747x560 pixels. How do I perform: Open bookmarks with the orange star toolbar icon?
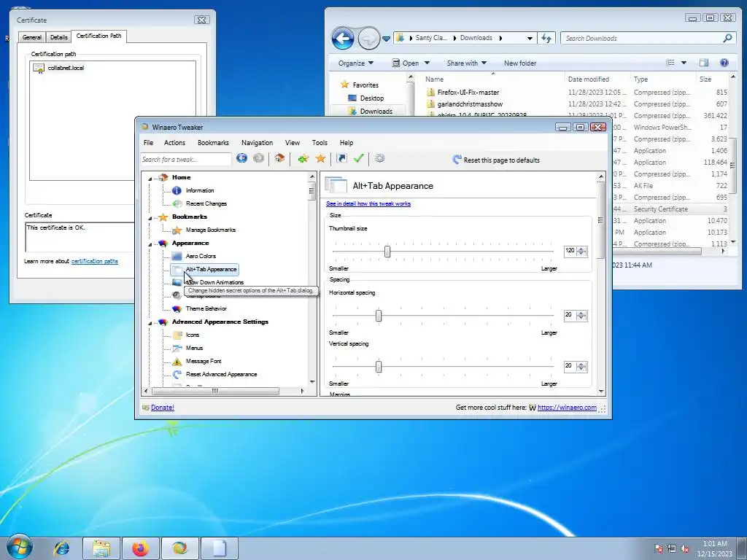(321, 158)
